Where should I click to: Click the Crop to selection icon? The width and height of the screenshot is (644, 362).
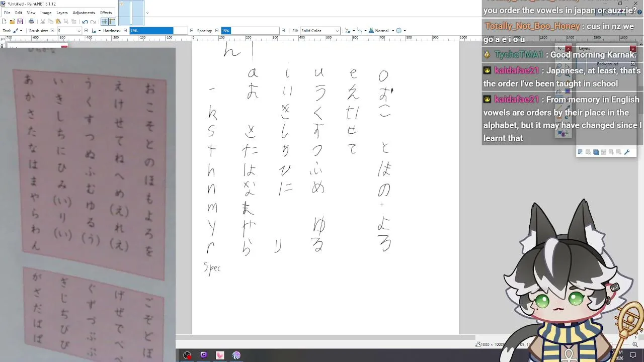pos(66,22)
